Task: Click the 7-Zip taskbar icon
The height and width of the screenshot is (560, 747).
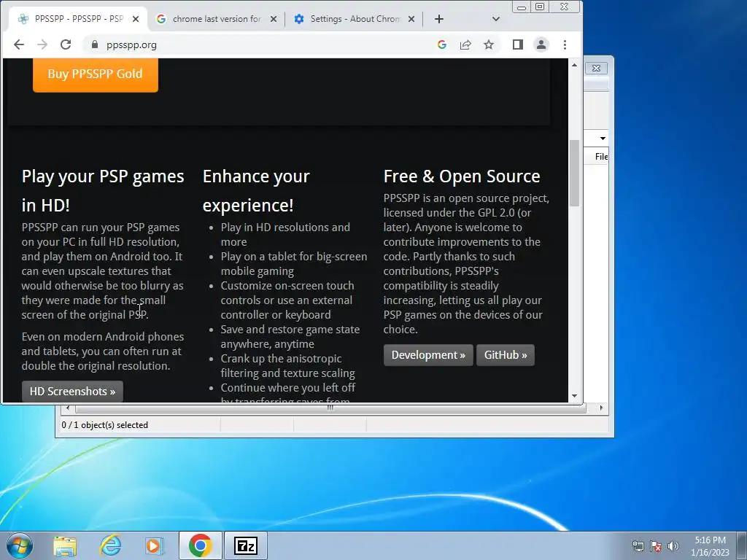Action: [246, 545]
